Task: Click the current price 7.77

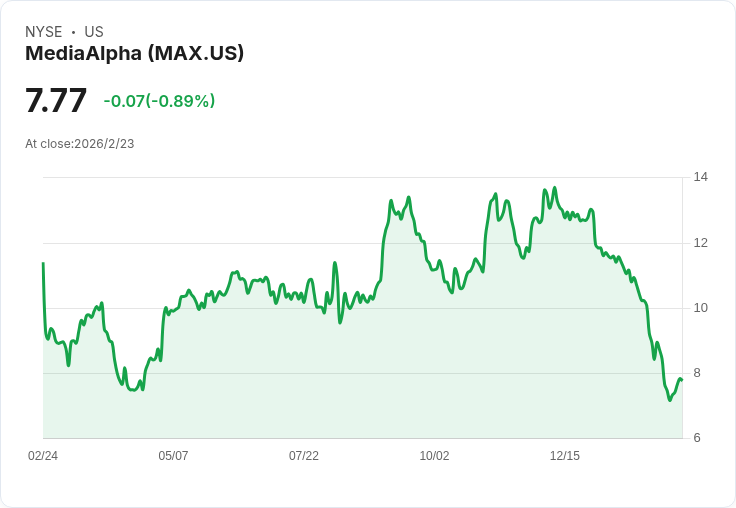Action: pos(56,101)
